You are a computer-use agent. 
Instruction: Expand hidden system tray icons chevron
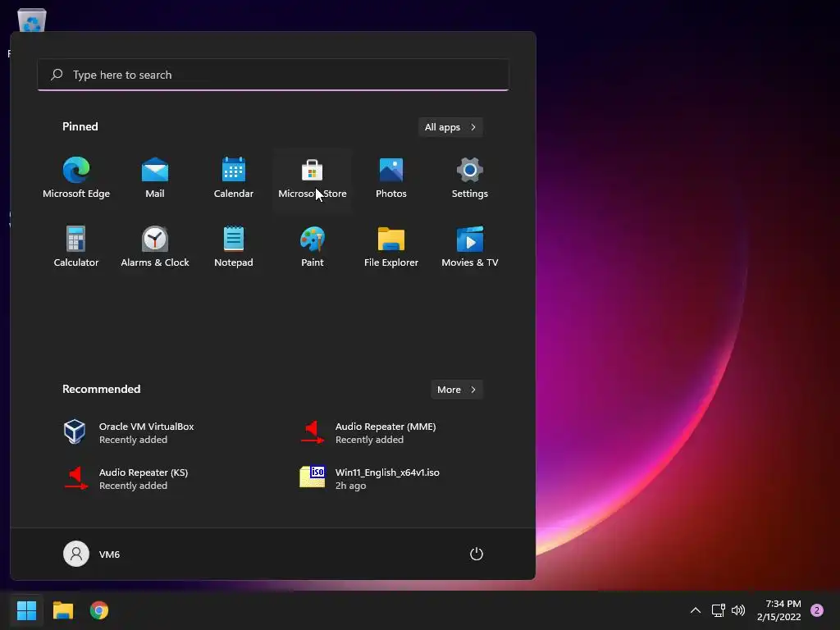(x=696, y=610)
